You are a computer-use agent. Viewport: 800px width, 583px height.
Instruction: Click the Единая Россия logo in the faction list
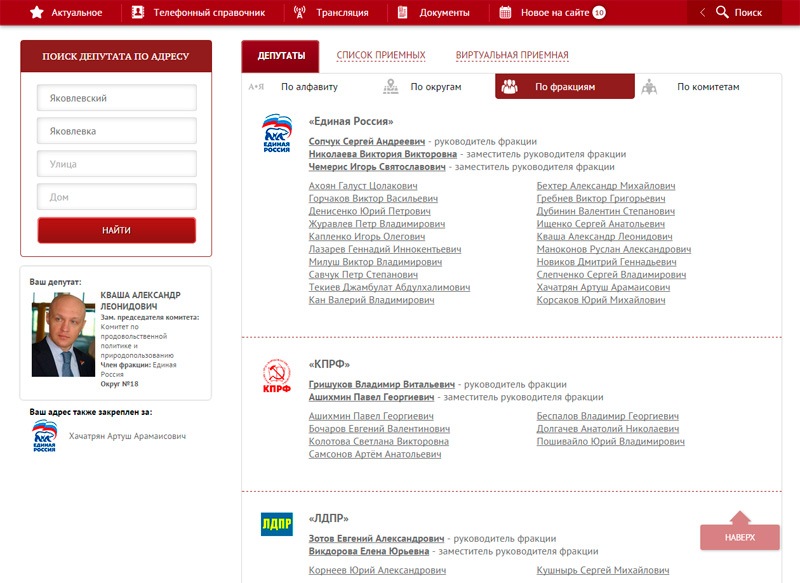pos(277,133)
